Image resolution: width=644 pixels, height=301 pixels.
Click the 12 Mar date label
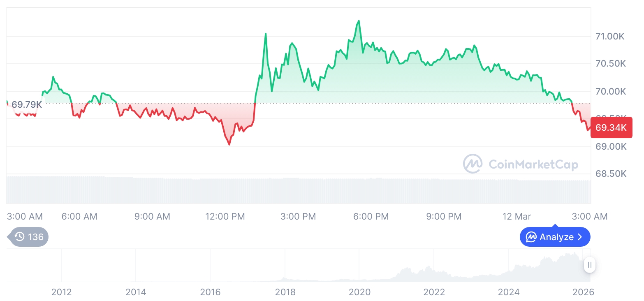coord(516,216)
